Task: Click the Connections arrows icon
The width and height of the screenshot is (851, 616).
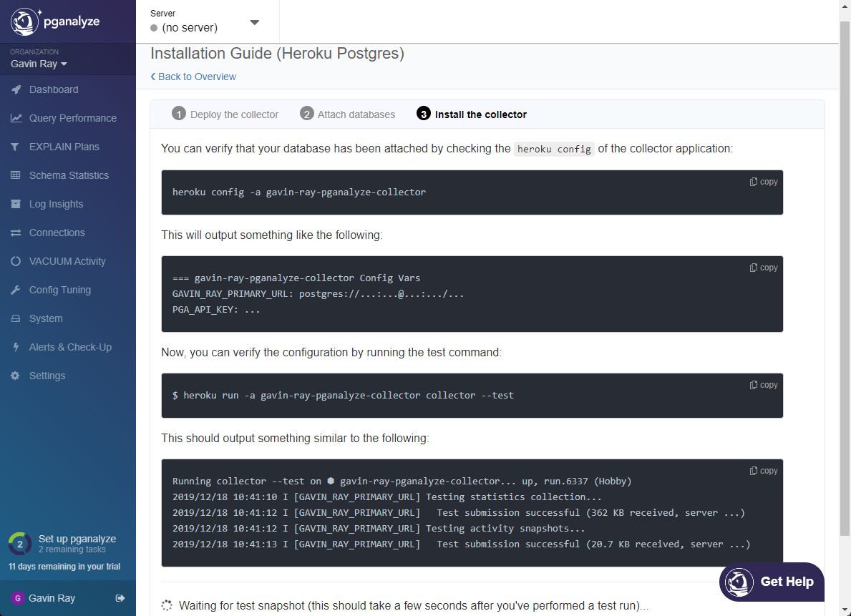Action: (x=16, y=233)
